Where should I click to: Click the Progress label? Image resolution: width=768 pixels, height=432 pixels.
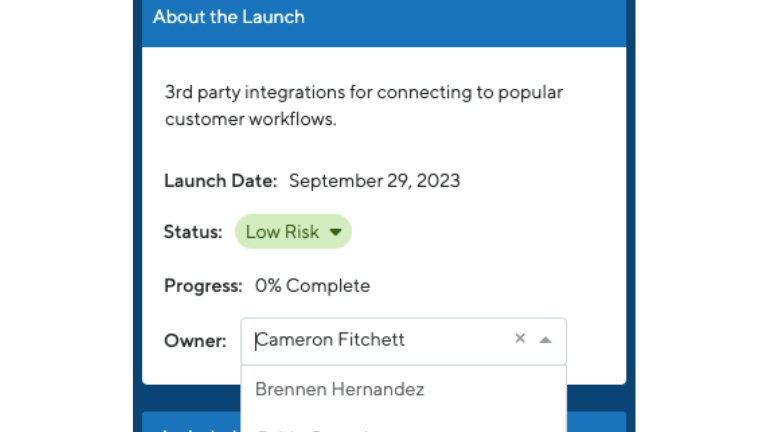203,286
